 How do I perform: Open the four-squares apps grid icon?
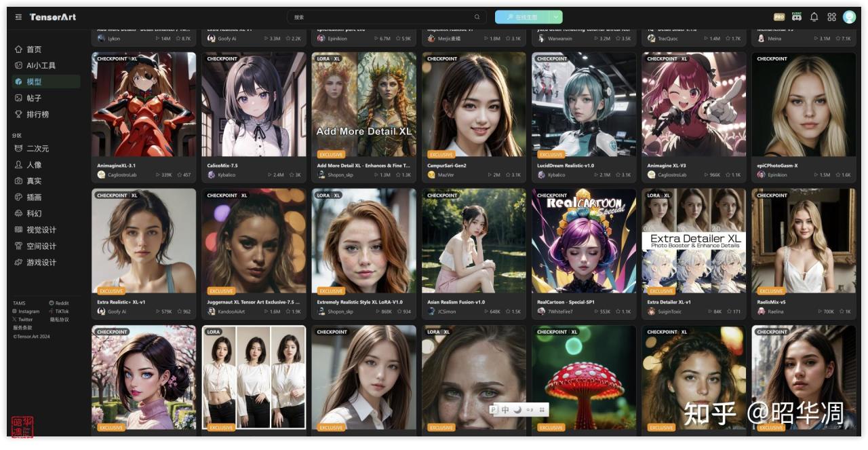(x=831, y=17)
